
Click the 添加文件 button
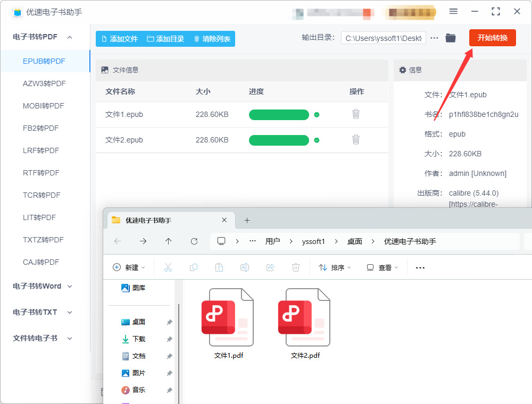120,39
